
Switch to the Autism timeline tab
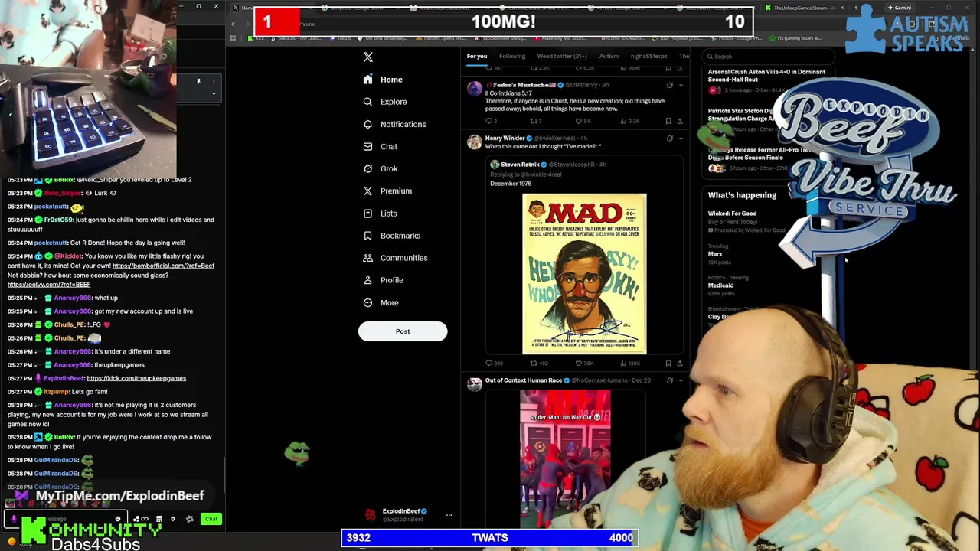pyautogui.click(x=609, y=56)
